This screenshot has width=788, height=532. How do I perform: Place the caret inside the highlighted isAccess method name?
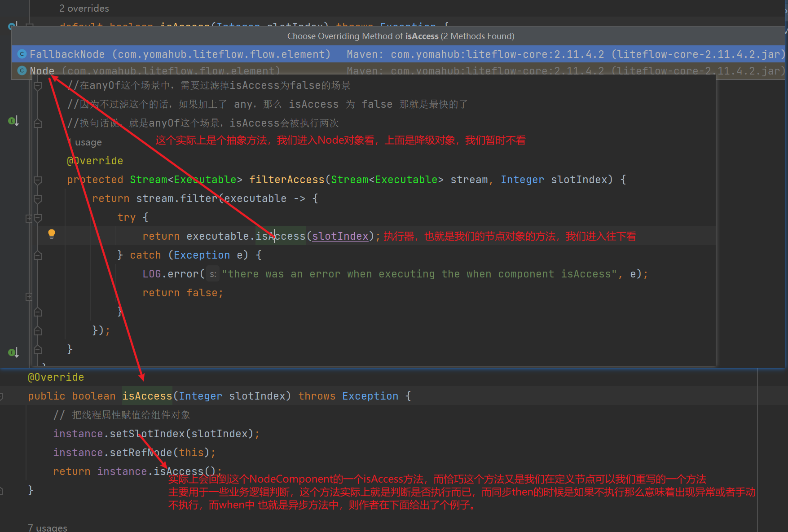147,396
